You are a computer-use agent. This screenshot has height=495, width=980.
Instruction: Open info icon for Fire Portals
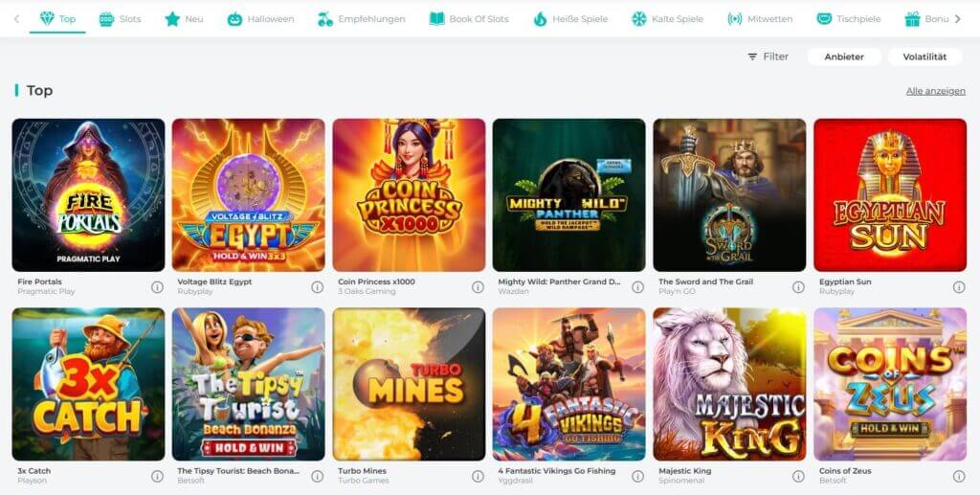[x=157, y=287]
